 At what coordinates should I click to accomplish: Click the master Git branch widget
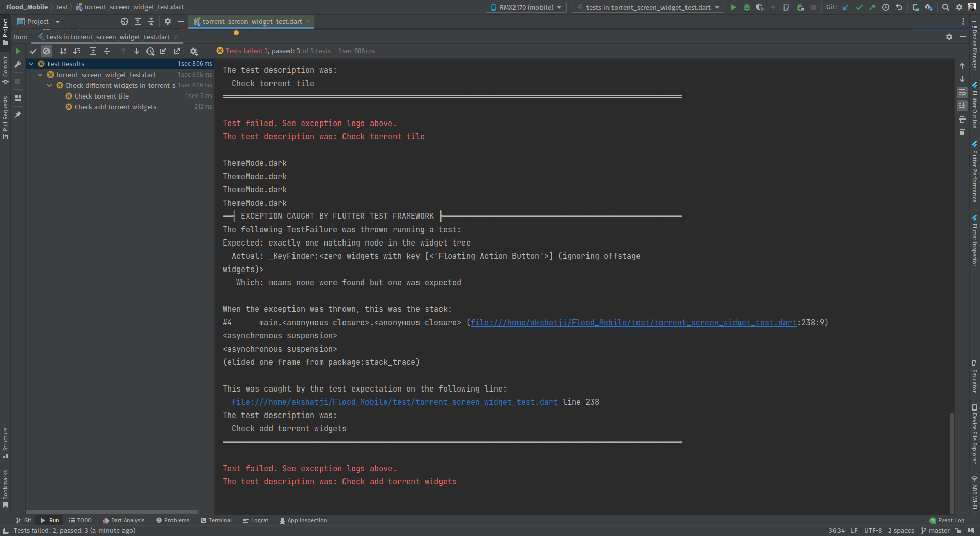(936, 531)
